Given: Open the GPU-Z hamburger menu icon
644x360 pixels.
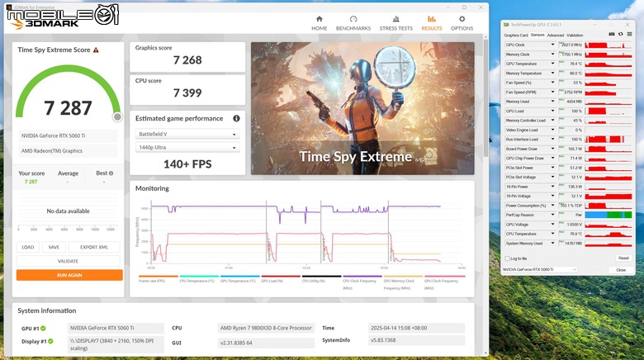Looking at the screenshot, I should pyautogui.click(x=629, y=34).
